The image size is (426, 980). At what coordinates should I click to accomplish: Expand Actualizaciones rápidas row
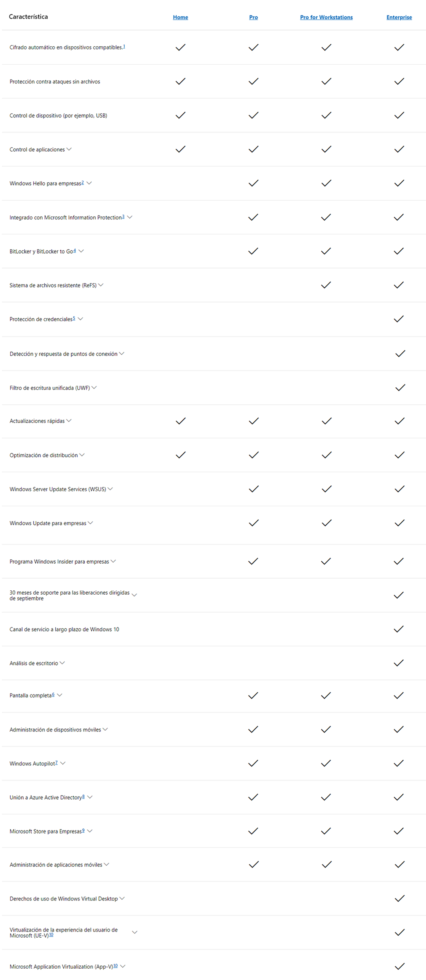pos(69,420)
